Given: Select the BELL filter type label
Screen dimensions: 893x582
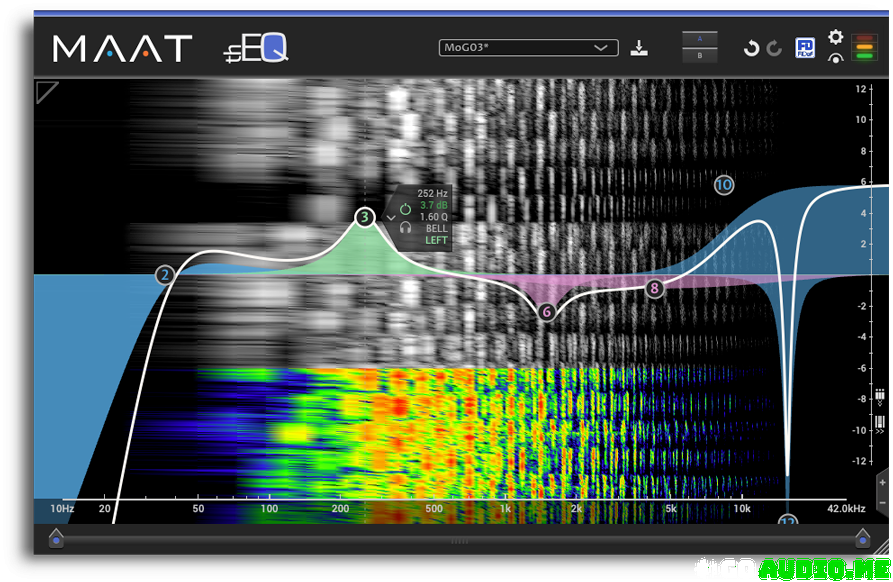Looking at the screenshot, I should [x=436, y=228].
